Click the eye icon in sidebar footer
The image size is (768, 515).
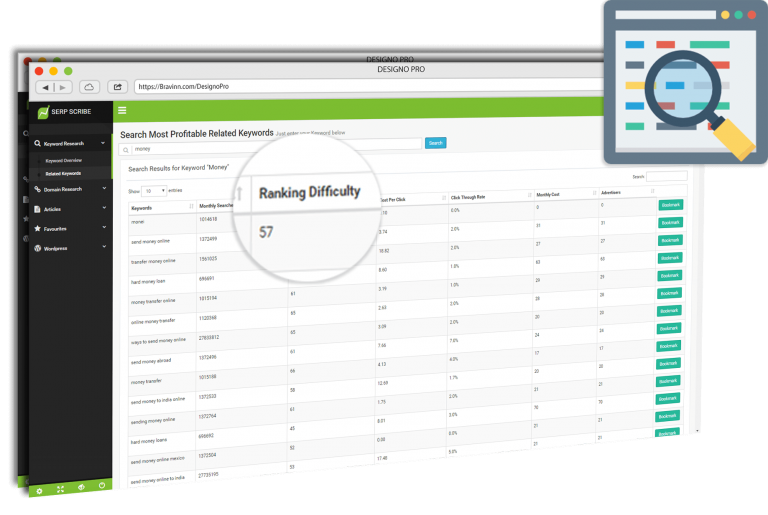(x=81, y=488)
